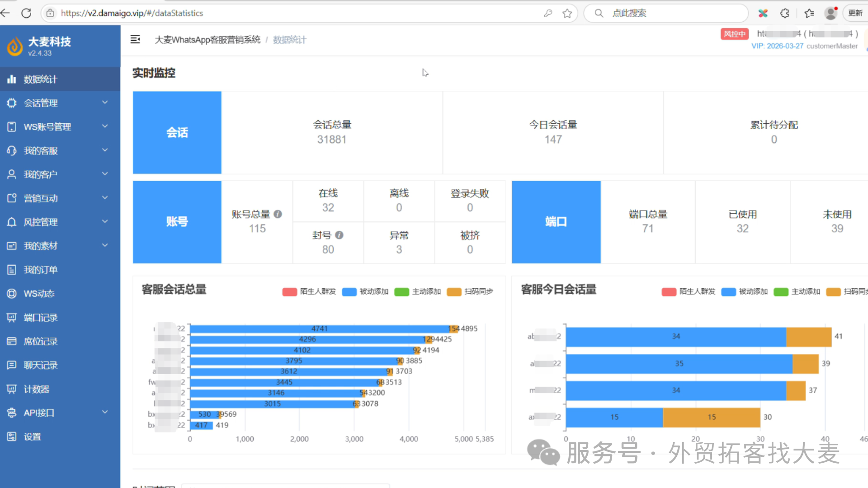Viewport: 868px width, 488px height.
Task: Toggle 主动添加 legend in 客服今日会话量 chart
Action: [797, 292]
